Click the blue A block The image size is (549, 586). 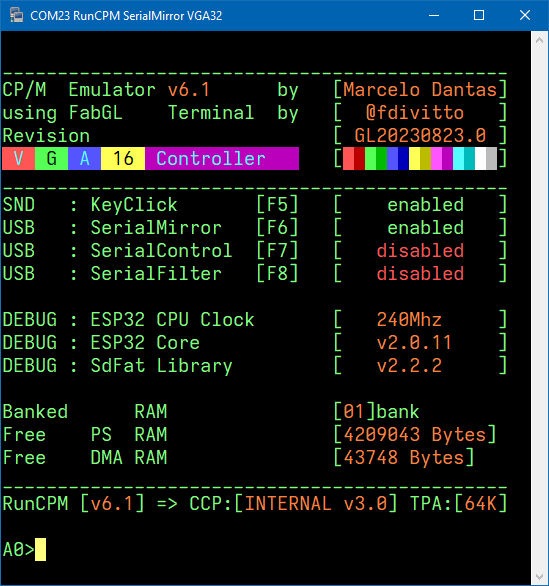point(84,158)
